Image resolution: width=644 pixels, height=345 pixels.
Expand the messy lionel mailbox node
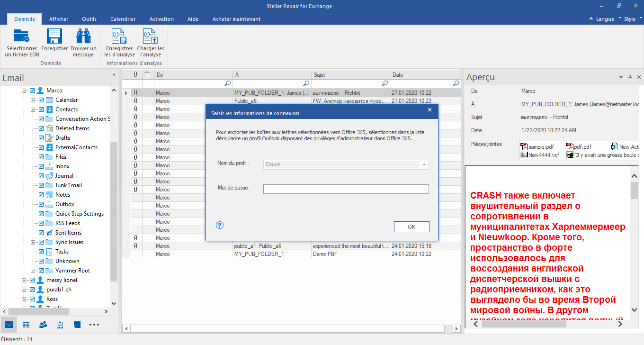(x=24, y=280)
